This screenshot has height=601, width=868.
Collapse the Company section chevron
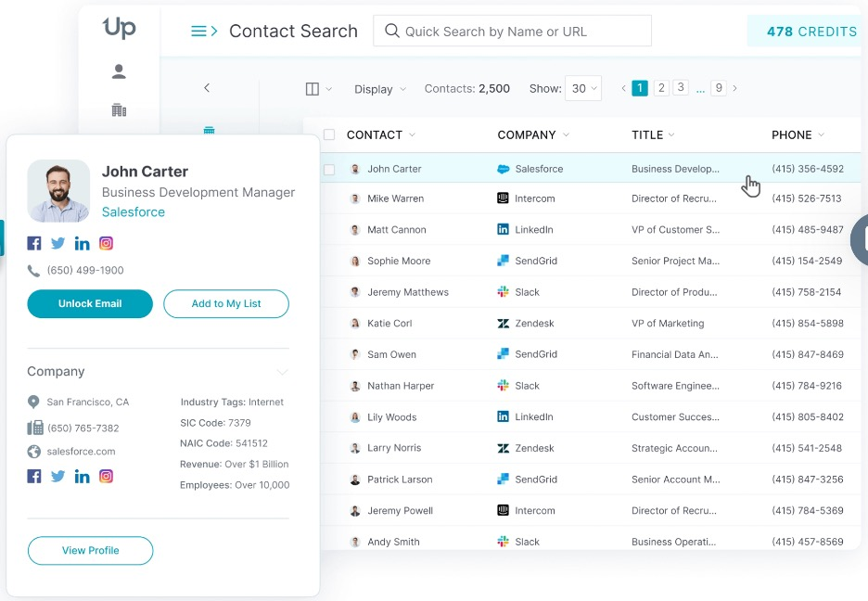coord(282,371)
